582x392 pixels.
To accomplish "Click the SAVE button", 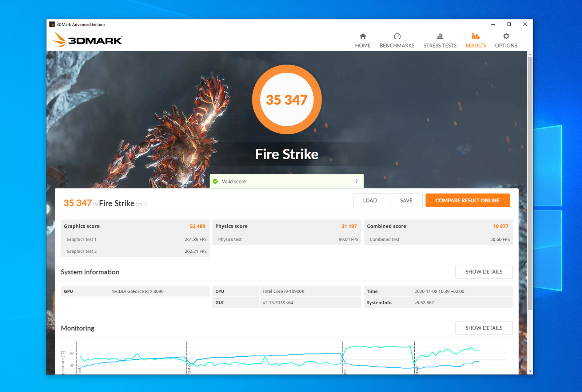I will (x=406, y=200).
